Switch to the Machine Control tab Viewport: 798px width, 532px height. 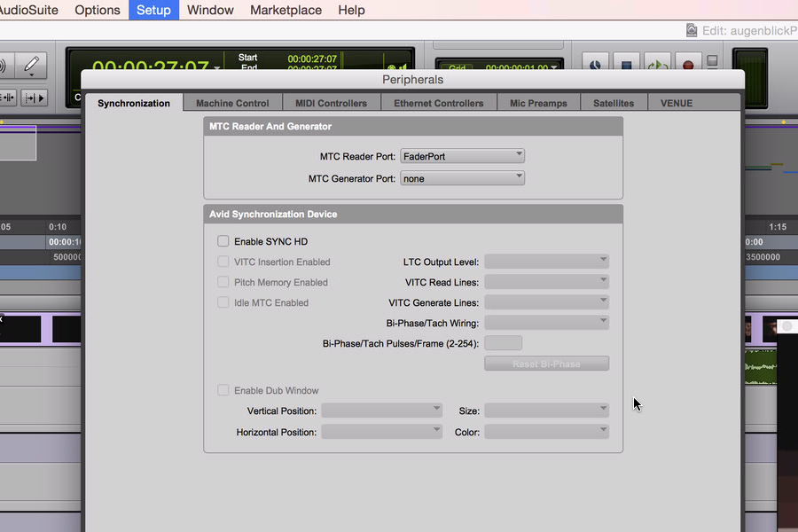pyautogui.click(x=232, y=103)
